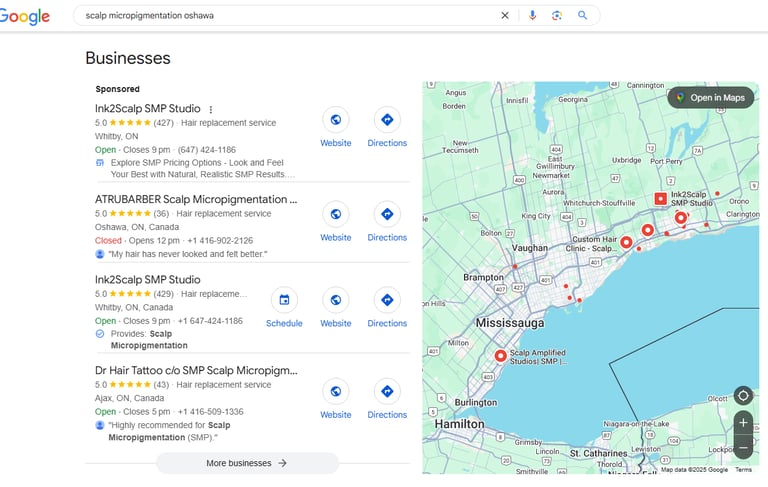Click the (43) review count for Dr Hair Tattoo
The height and width of the screenshot is (487, 768).
click(x=161, y=385)
